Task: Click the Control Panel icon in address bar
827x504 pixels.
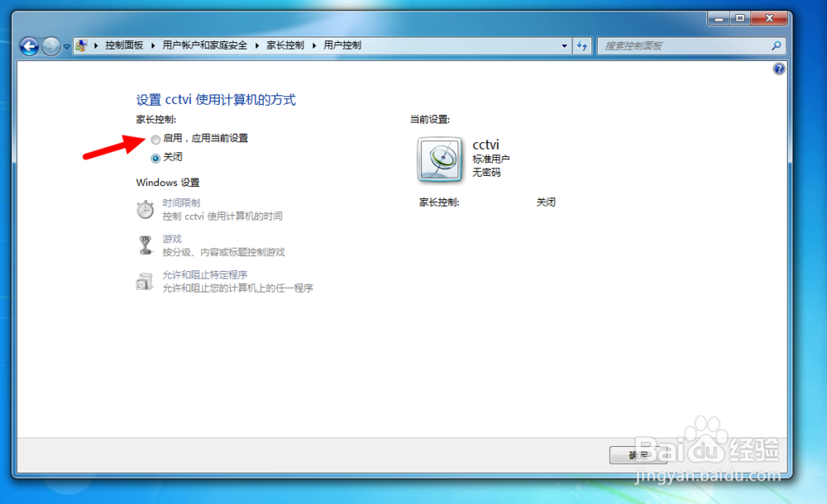Action: click(x=81, y=45)
